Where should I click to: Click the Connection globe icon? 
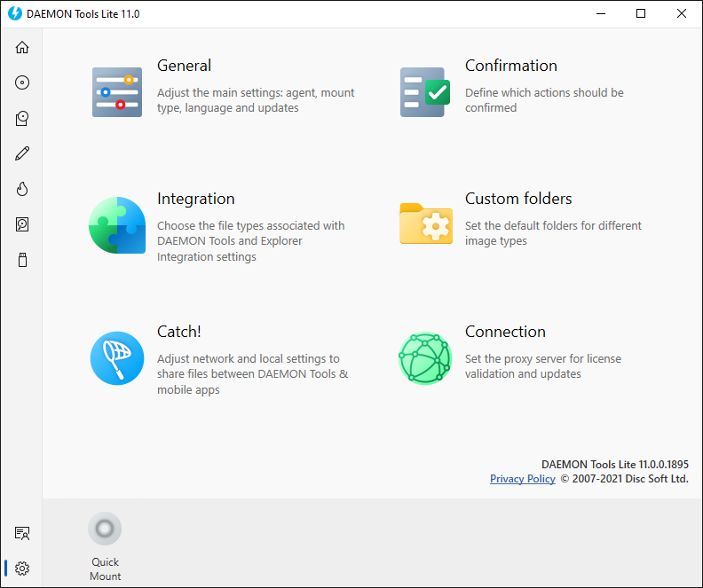coord(425,358)
